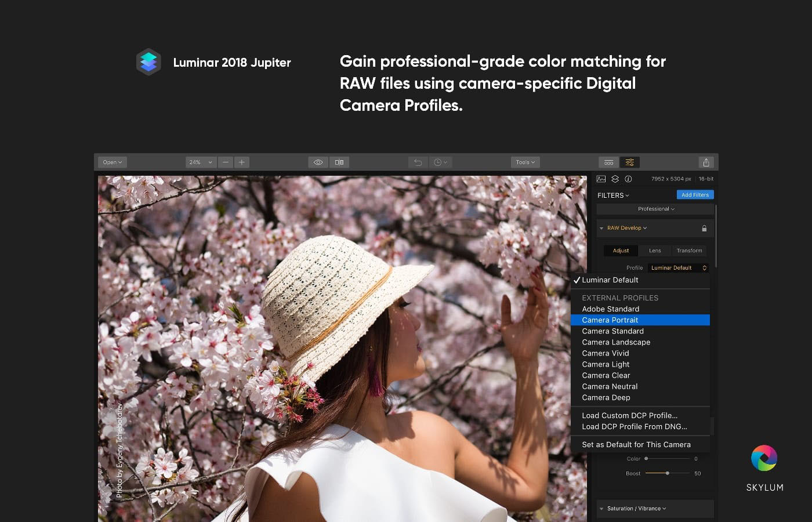Show the histogram panel icon
Image resolution: width=812 pixels, height=522 pixels.
coord(601,179)
